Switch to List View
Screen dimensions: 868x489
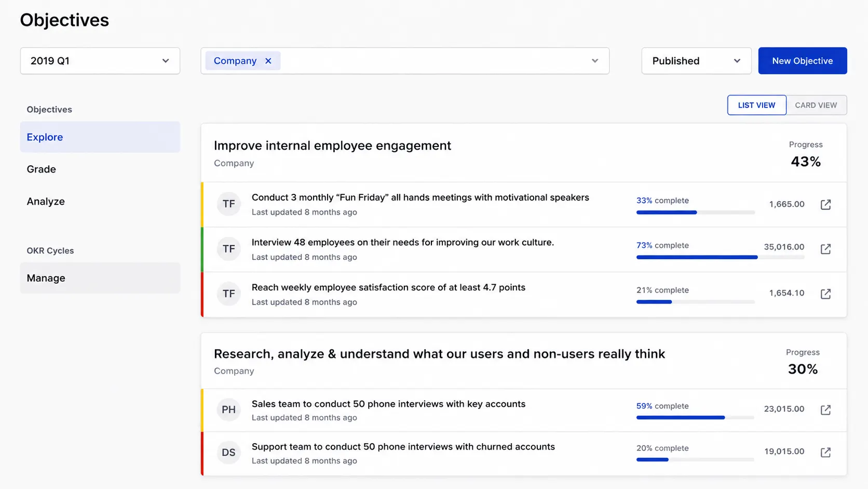click(x=756, y=105)
